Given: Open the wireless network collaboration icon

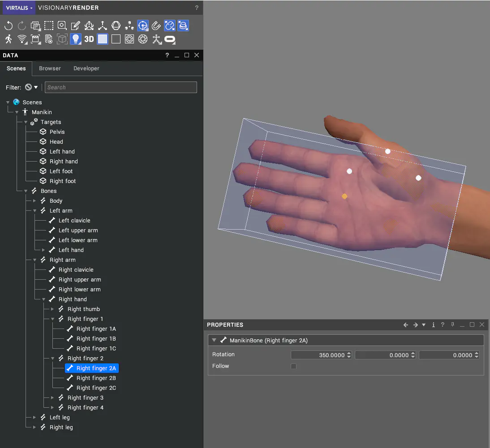Looking at the screenshot, I should 22,39.
